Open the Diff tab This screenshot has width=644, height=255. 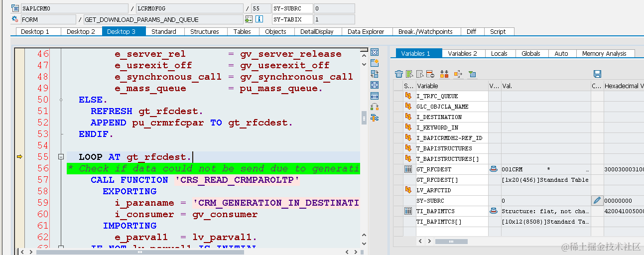pyautogui.click(x=471, y=31)
